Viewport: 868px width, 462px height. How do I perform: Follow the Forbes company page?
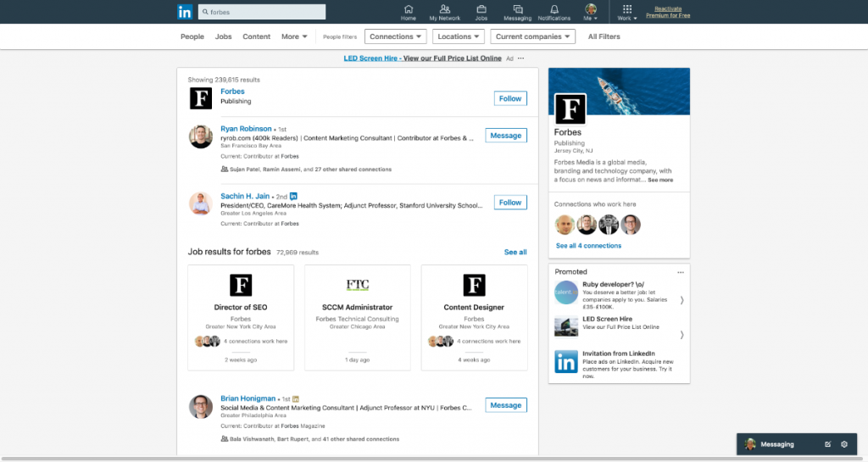[x=510, y=98]
